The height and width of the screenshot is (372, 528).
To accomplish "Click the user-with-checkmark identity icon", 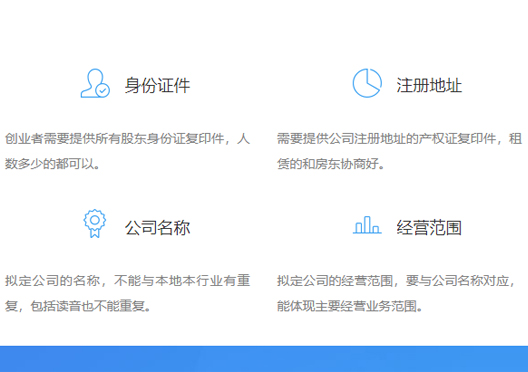I will tap(95, 83).
